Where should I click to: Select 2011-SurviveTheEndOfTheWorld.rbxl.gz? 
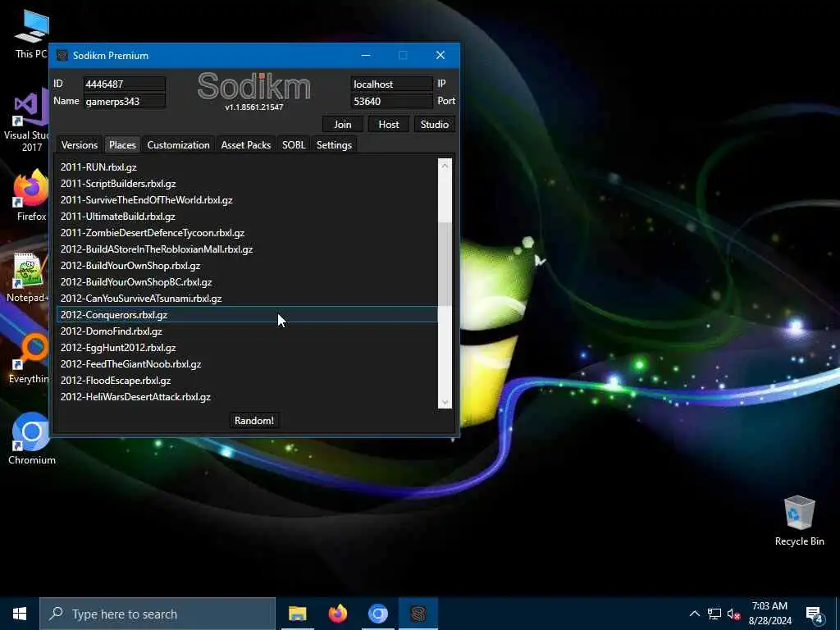pos(247,200)
